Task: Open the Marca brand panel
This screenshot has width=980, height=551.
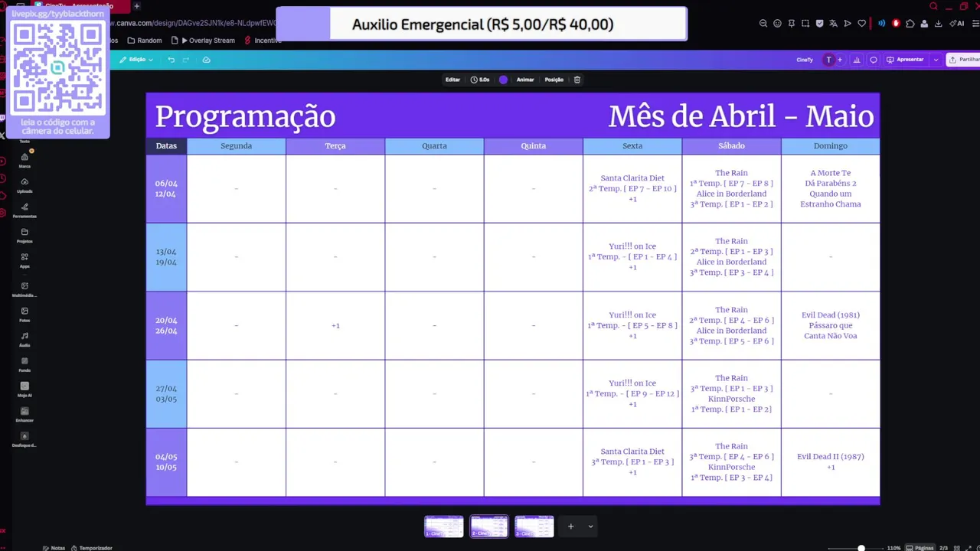Action: click(24, 161)
